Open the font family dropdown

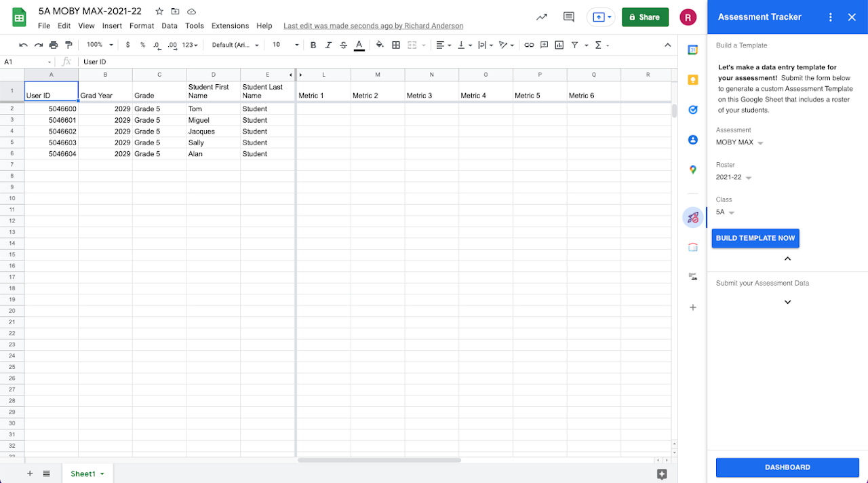pyautogui.click(x=235, y=45)
